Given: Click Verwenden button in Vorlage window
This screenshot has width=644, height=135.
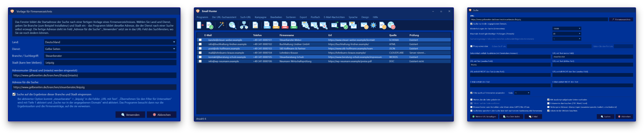Looking at the screenshot, I should point(130,115).
